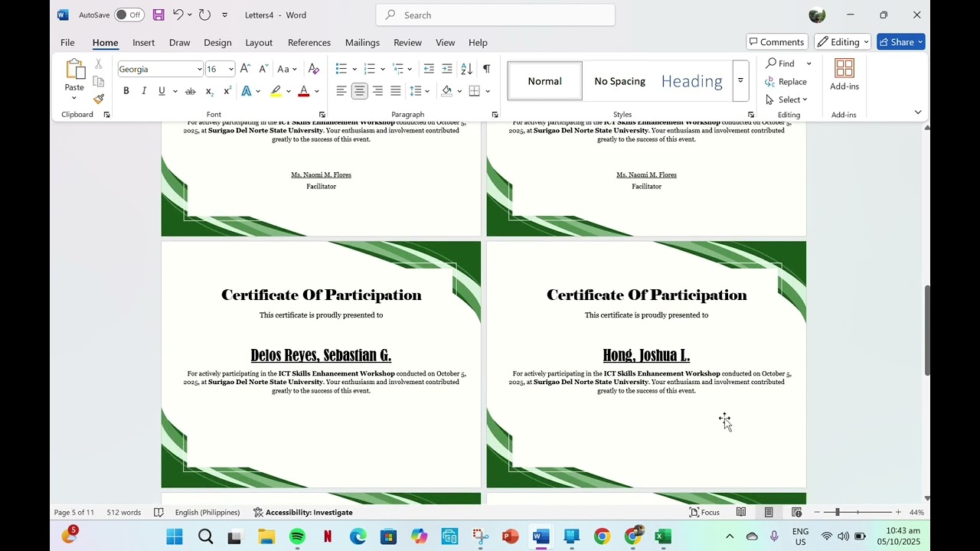Switch to the Mailings tab
The width and height of the screenshot is (980, 551).
click(x=362, y=43)
